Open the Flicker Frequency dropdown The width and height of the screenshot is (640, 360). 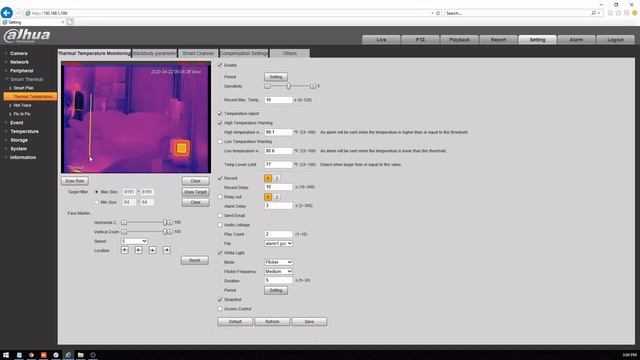[x=278, y=271]
